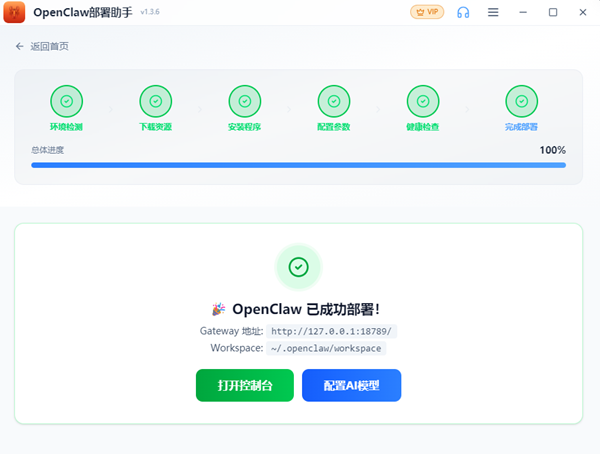Maximize the OpenClaw window
Viewport: 600px width, 454px height.
pos(553,12)
